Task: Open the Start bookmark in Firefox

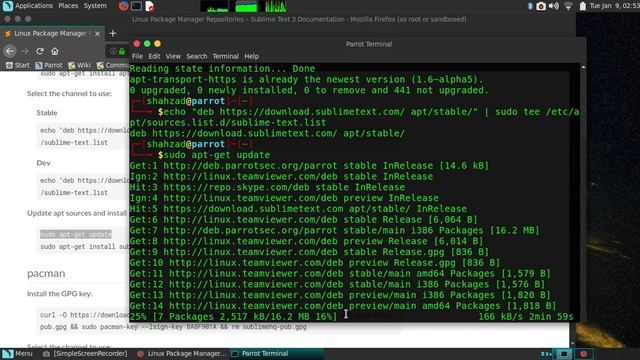Action: [x=18, y=65]
